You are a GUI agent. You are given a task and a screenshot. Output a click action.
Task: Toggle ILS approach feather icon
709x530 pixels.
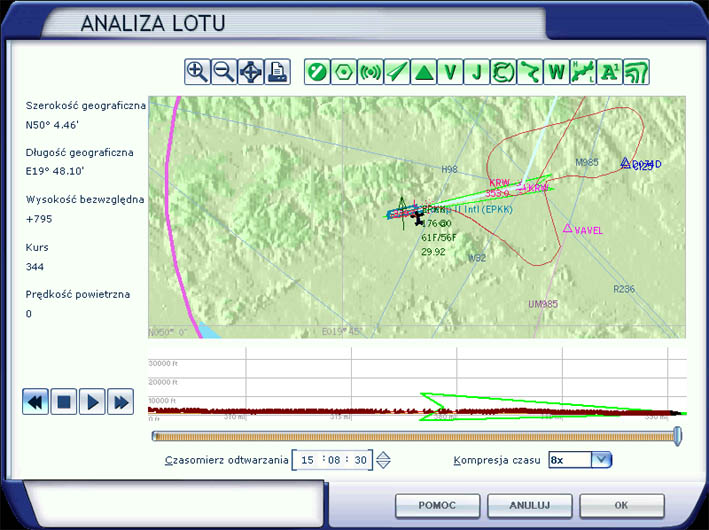coord(397,71)
